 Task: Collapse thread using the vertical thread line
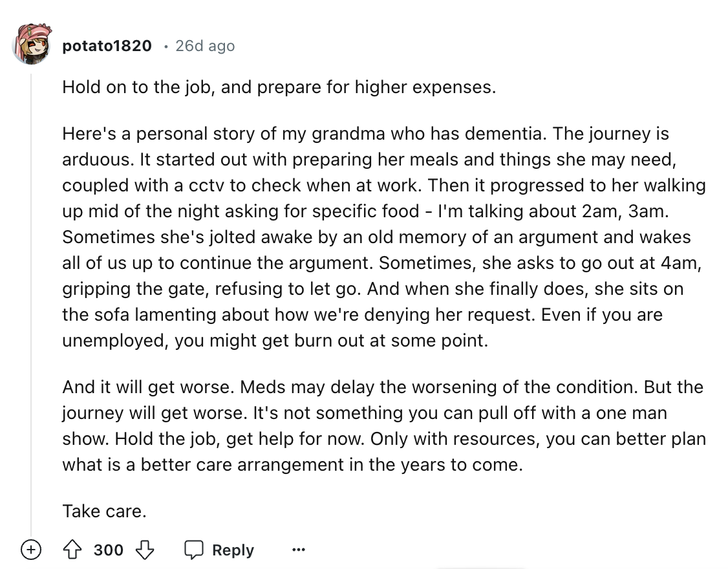pyautogui.click(x=31, y=291)
